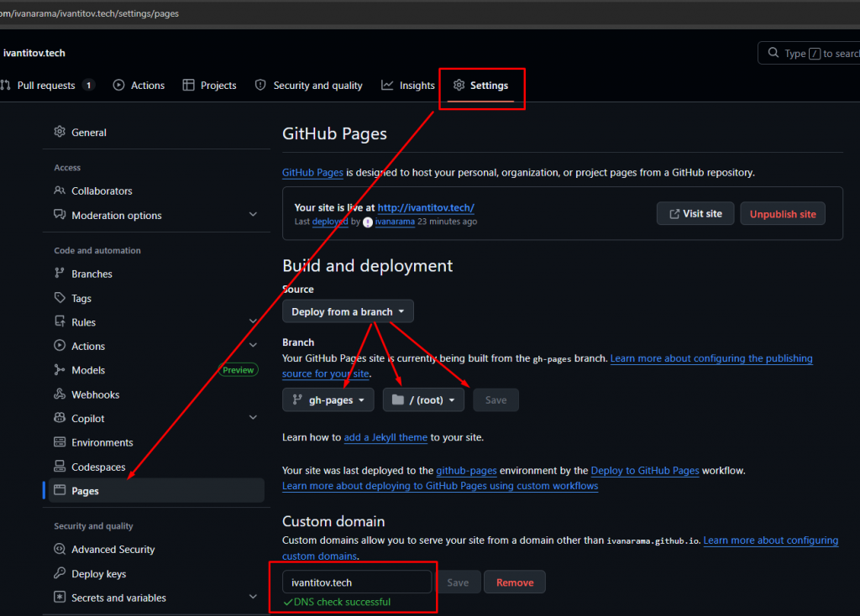Open the Projects tab
The height and width of the screenshot is (616, 860).
[209, 86]
